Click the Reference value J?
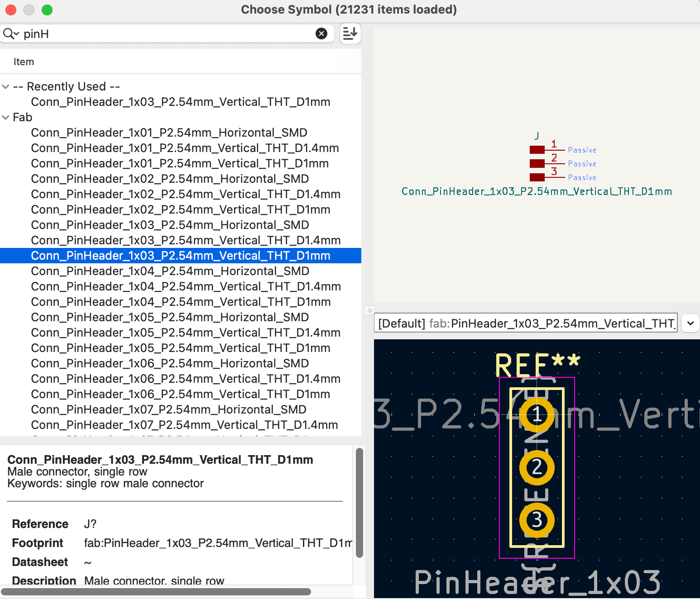This screenshot has height=599, width=700. 90,524
